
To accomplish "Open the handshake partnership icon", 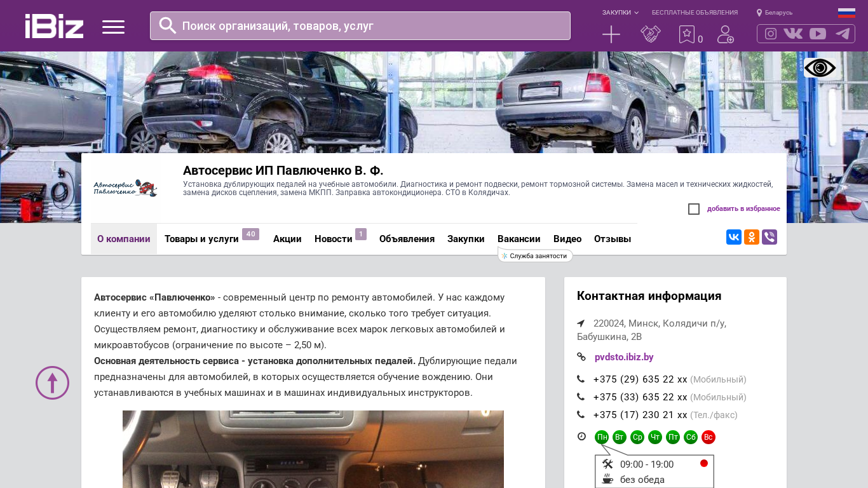I will click(651, 34).
